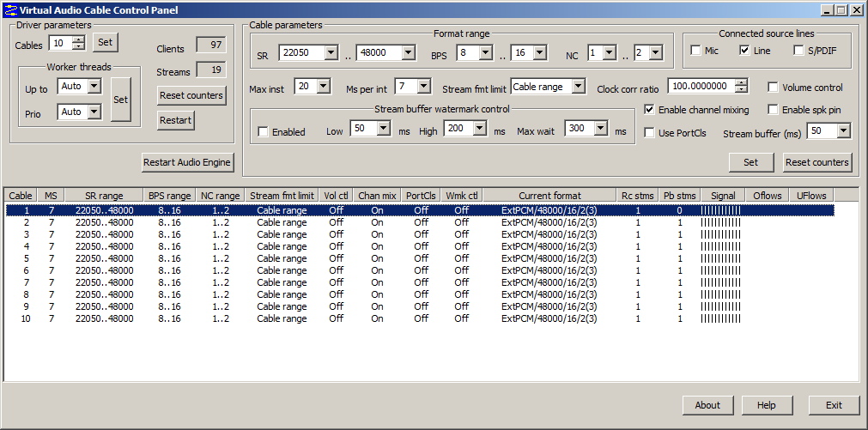868x430 pixels.
Task: Click the MS column header
Action: click(51, 196)
